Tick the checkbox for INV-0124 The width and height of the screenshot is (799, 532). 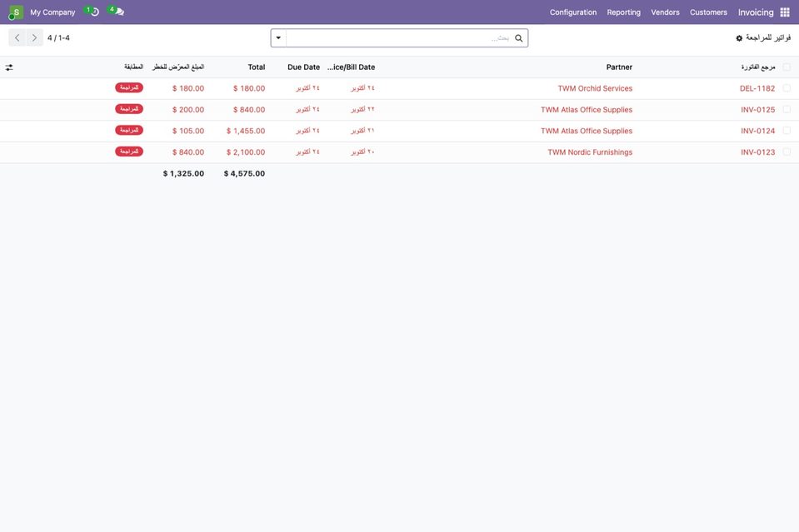(x=787, y=131)
